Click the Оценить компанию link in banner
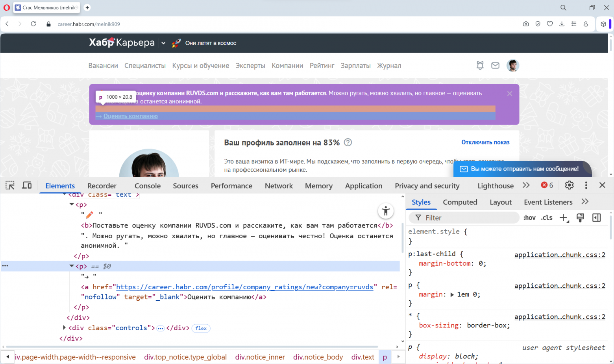The image size is (614, 364). (131, 116)
